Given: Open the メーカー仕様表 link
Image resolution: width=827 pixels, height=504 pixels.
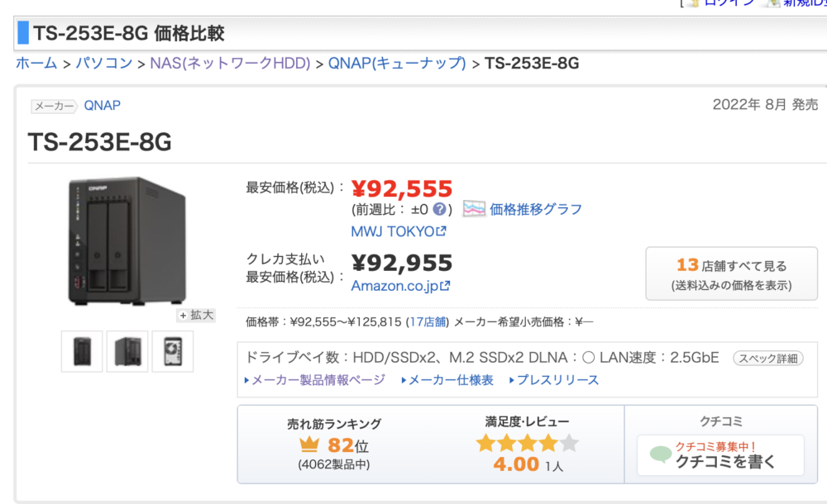Looking at the screenshot, I should (451, 380).
